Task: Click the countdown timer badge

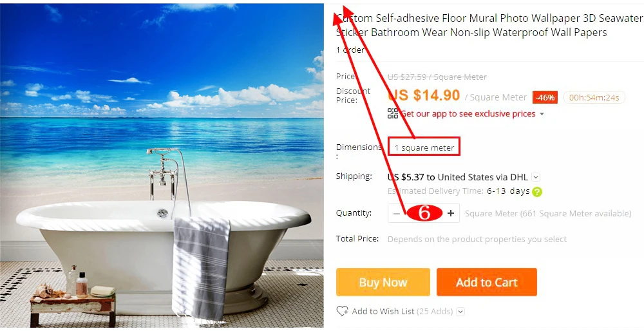Action: tap(594, 98)
